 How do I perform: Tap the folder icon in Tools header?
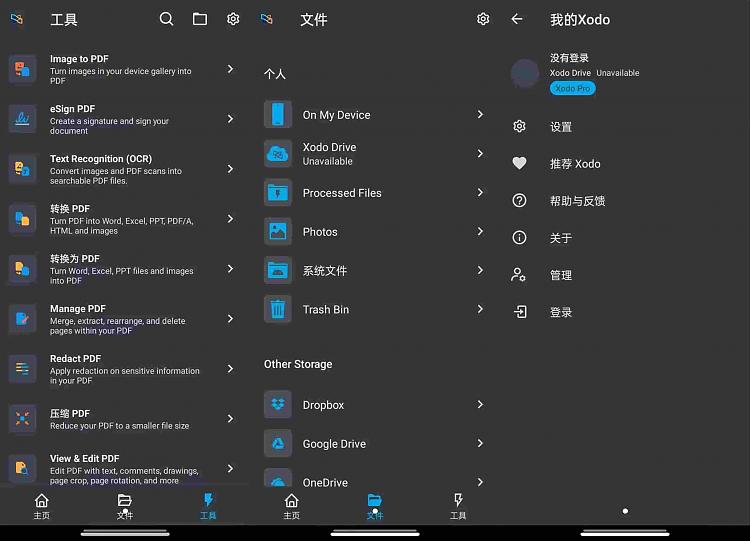200,19
